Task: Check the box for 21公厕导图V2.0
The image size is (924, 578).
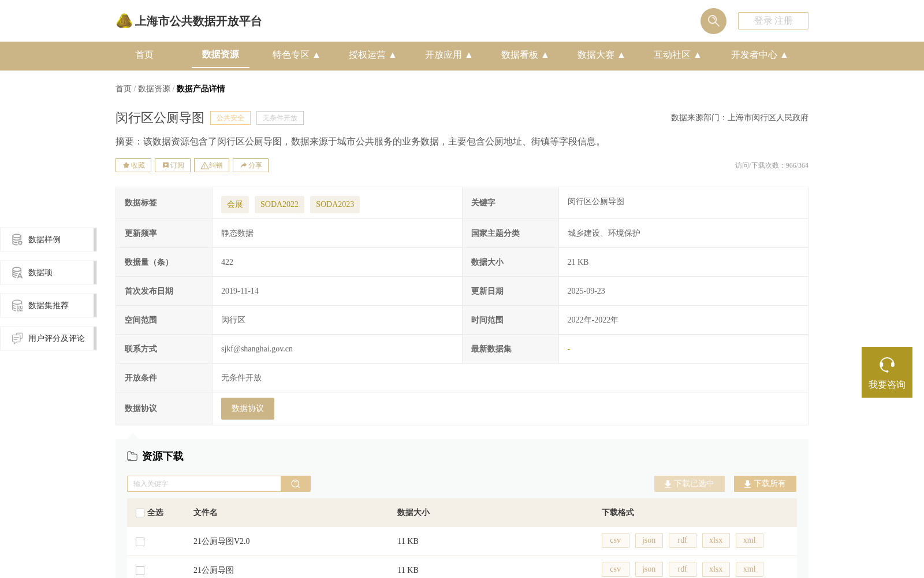Action: tap(140, 542)
